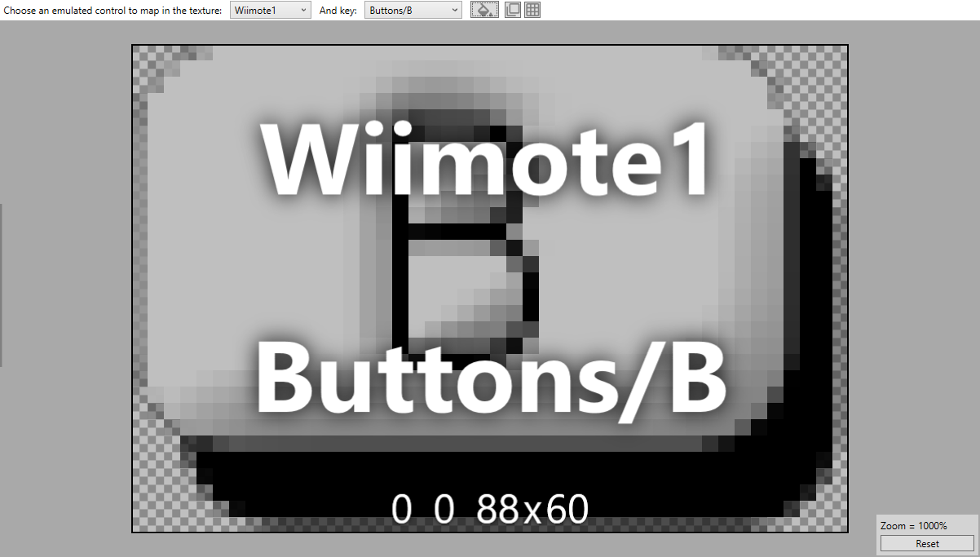Open the Wiimote1 emulated control dropdown
The image size is (980, 557).
click(271, 10)
